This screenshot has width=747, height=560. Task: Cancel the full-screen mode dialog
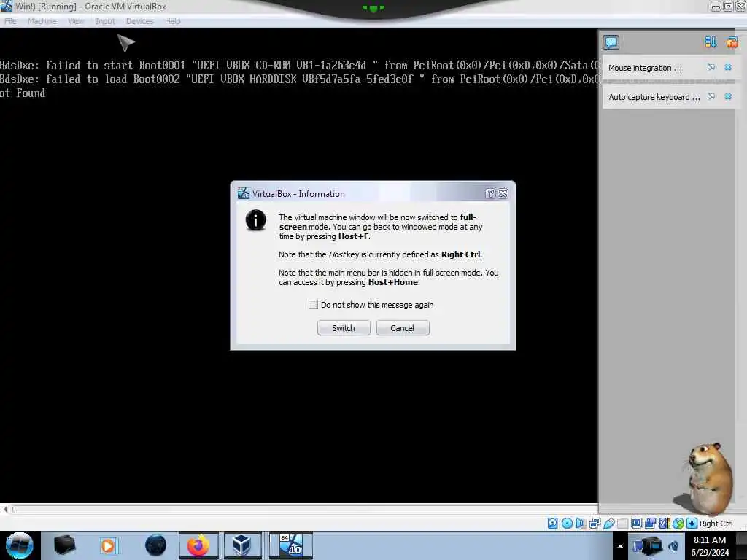pos(403,328)
